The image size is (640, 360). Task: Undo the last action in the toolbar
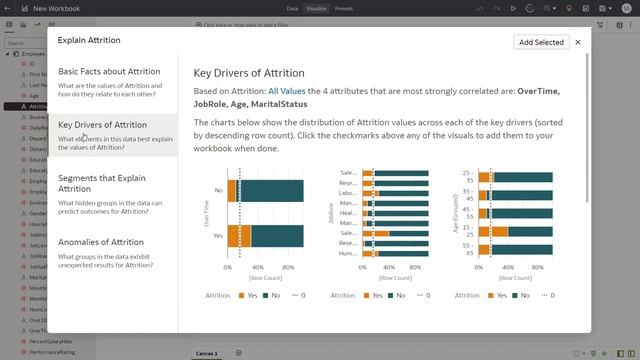tap(480, 9)
